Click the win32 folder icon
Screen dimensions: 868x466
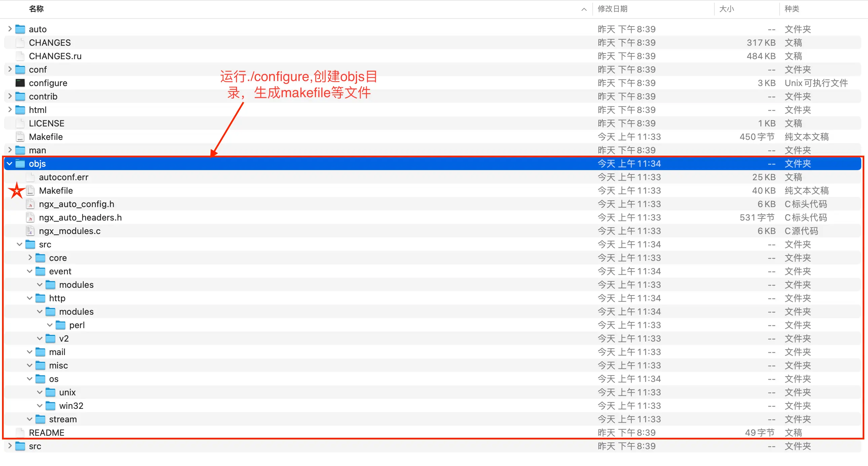(50, 406)
